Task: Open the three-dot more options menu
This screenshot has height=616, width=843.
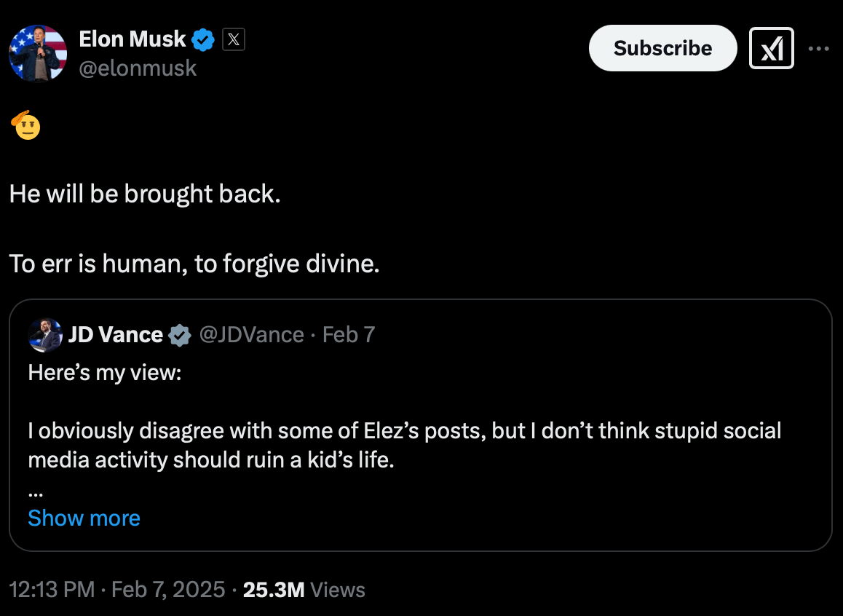Action: (819, 49)
